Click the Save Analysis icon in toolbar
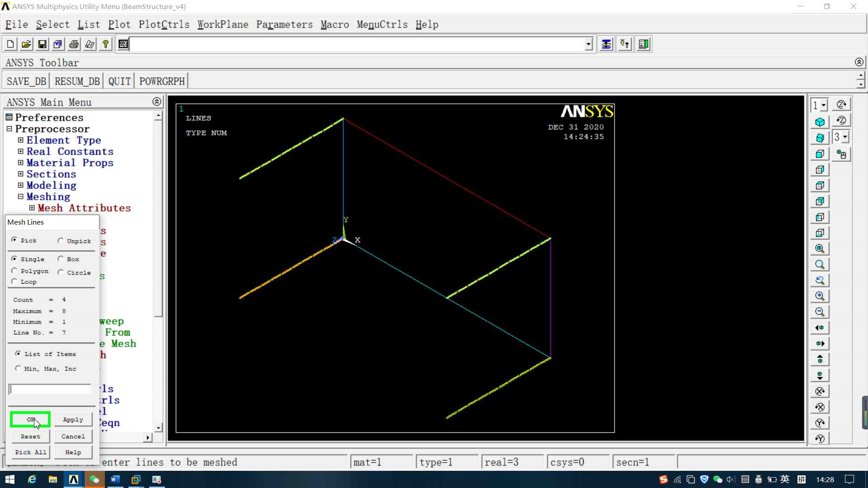 click(42, 44)
